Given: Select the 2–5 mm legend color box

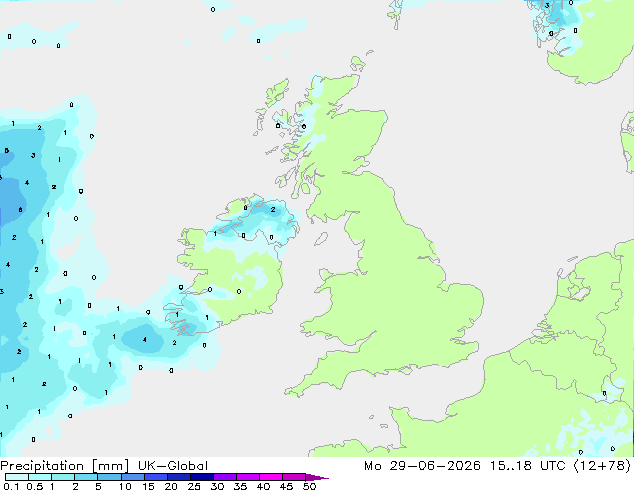Looking at the screenshot, I should click(86, 477).
